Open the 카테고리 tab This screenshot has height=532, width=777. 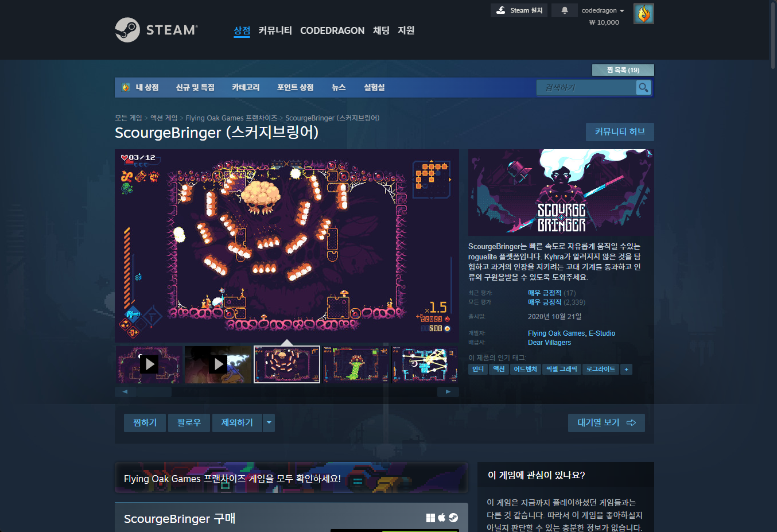tap(246, 87)
